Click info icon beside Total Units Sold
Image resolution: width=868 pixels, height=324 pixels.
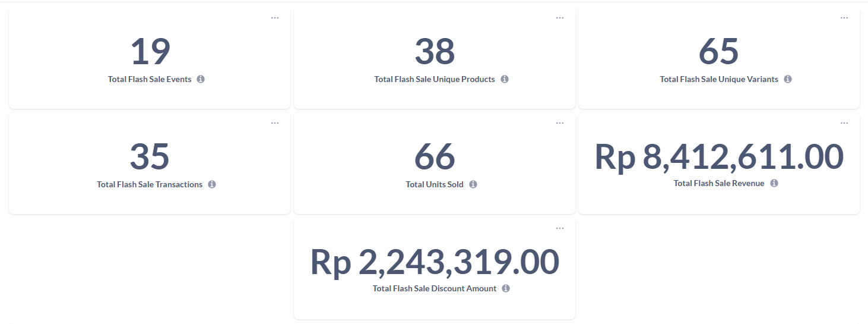pos(473,184)
